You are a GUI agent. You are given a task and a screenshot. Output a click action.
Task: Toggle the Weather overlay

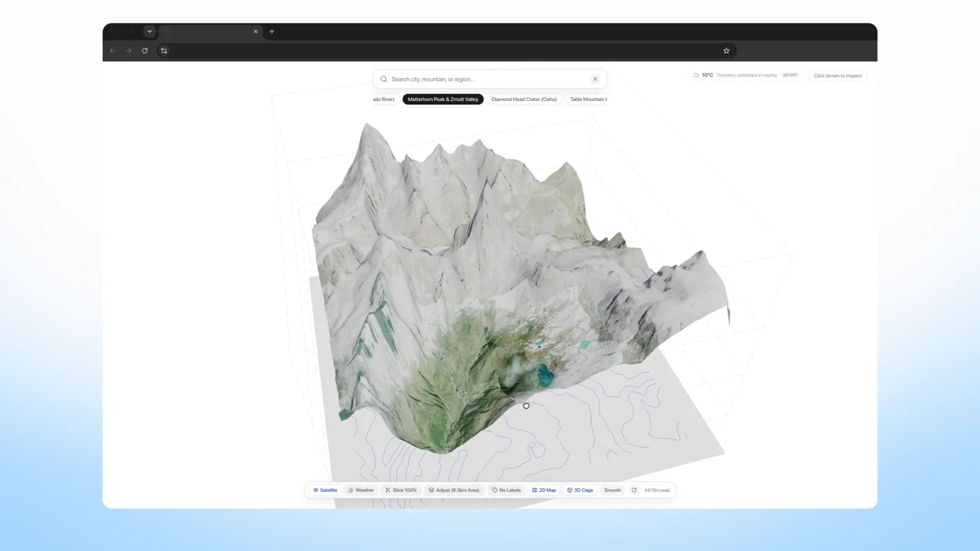pos(361,491)
